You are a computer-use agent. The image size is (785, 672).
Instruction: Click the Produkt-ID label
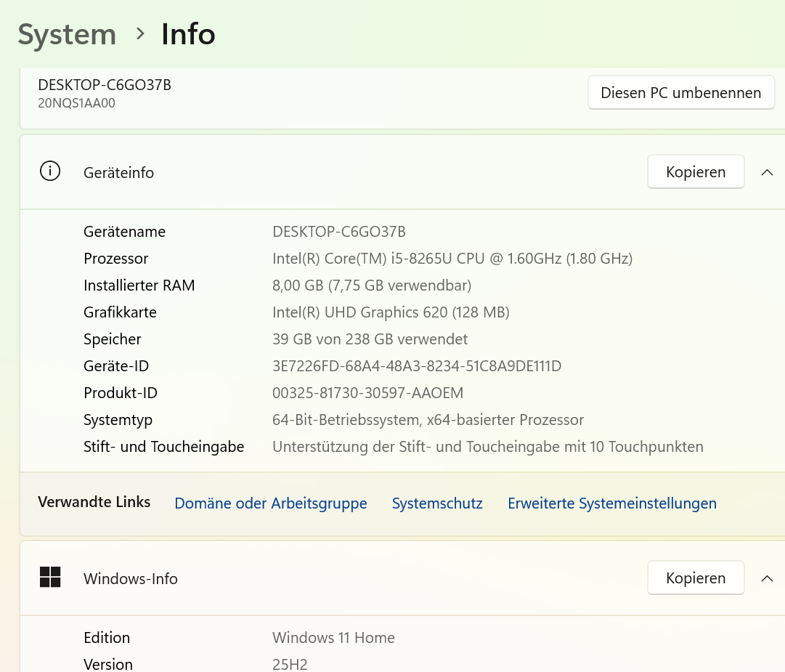click(121, 392)
